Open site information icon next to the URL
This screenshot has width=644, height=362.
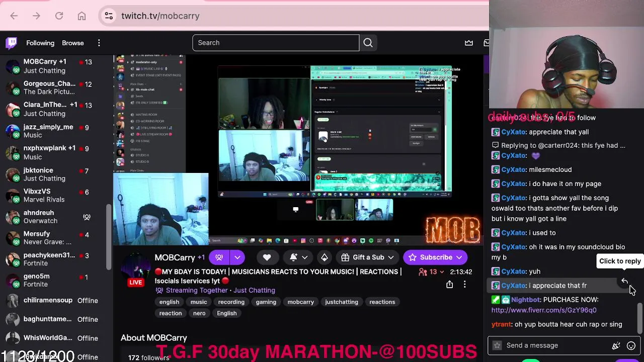tap(109, 16)
